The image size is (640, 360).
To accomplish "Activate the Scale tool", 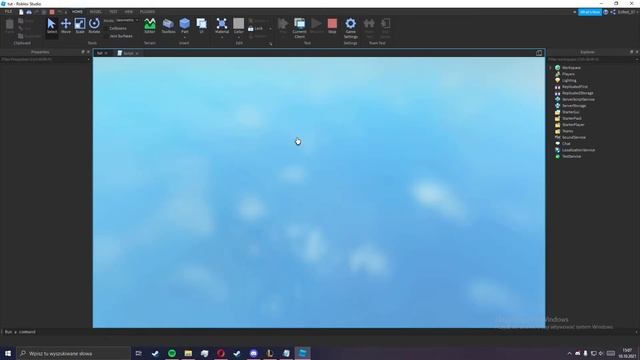I will point(80,26).
